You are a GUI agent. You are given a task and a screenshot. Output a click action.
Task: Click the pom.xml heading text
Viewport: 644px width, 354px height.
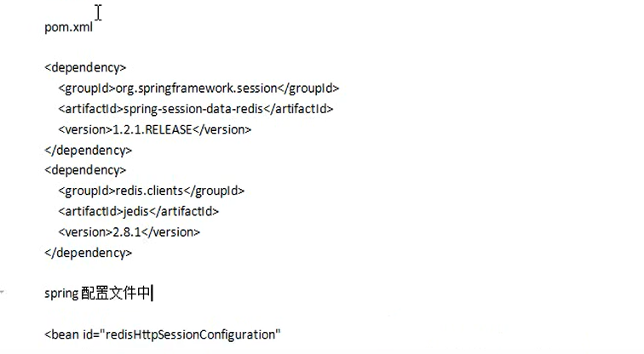[x=69, y=27]
